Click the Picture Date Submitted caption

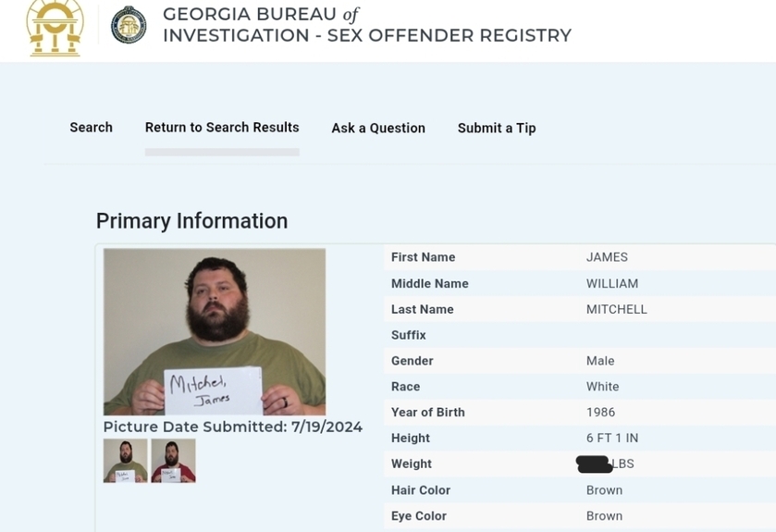pos(232,427)
